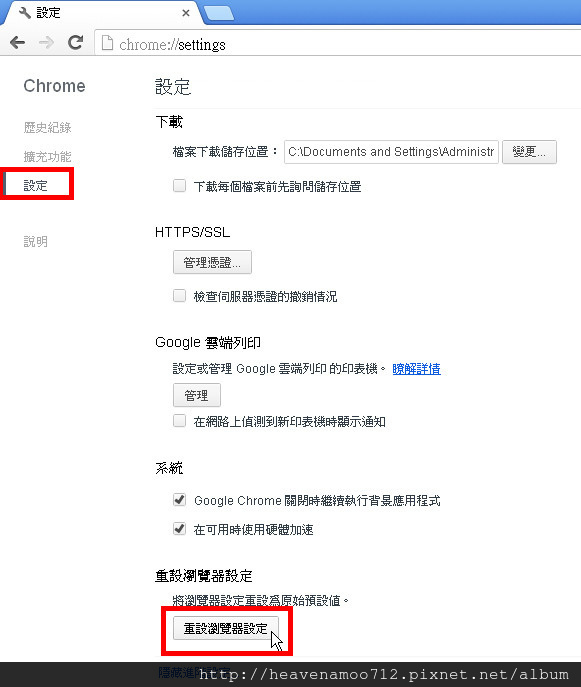The image size is (581, 687).
Task: Click the 隱藏進階設定 link at the bottom
Action: [194, 672]
